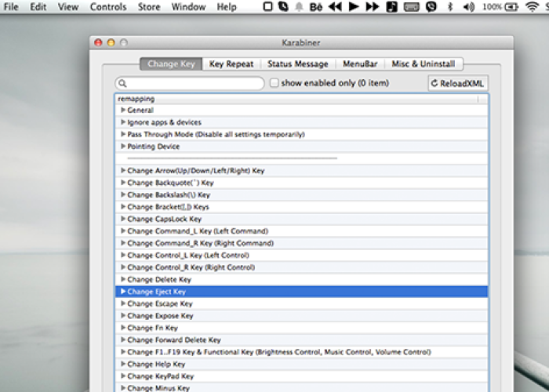Open the Edit menu
This screenshot has height=392, width=549.
(x=38, y=6)
